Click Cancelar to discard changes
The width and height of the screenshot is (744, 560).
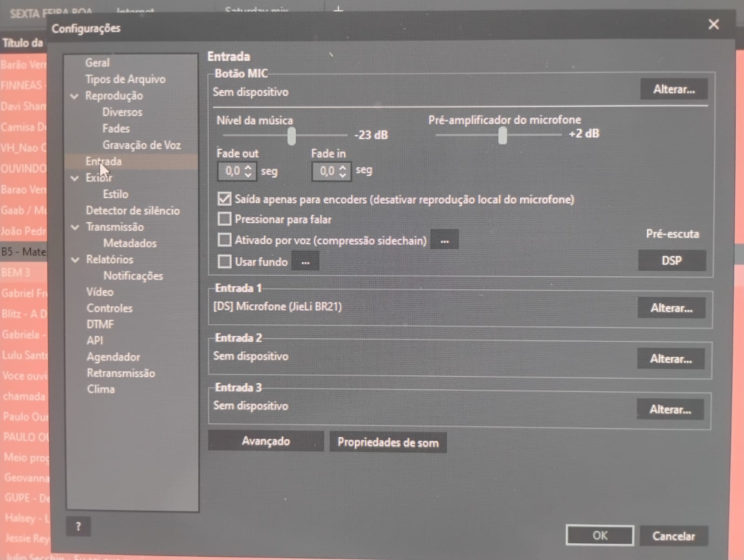tap(673, 536)
